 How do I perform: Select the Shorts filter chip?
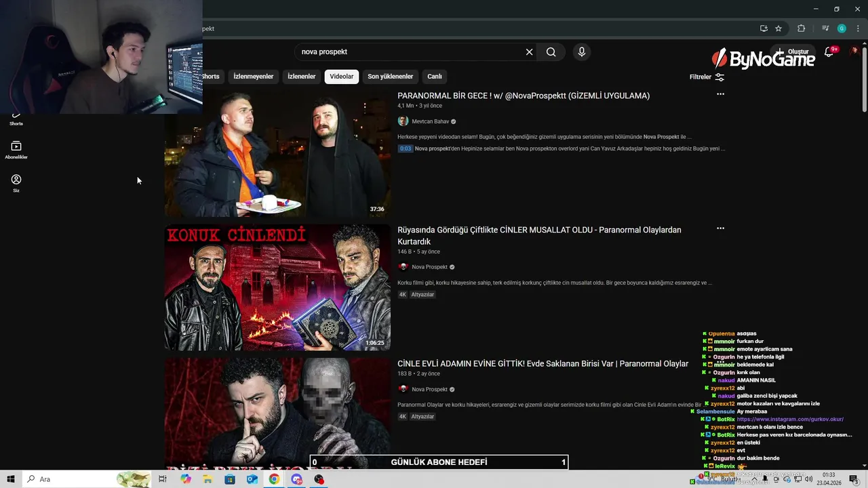(212, 77)
